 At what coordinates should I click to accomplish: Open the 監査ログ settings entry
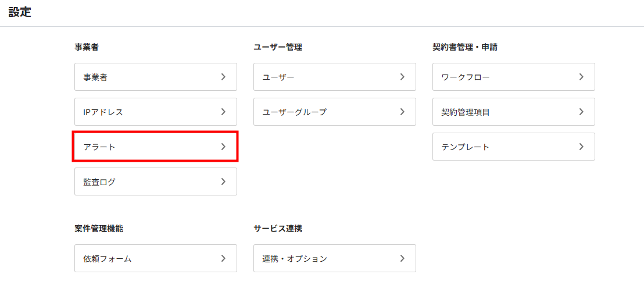[156, 181]
